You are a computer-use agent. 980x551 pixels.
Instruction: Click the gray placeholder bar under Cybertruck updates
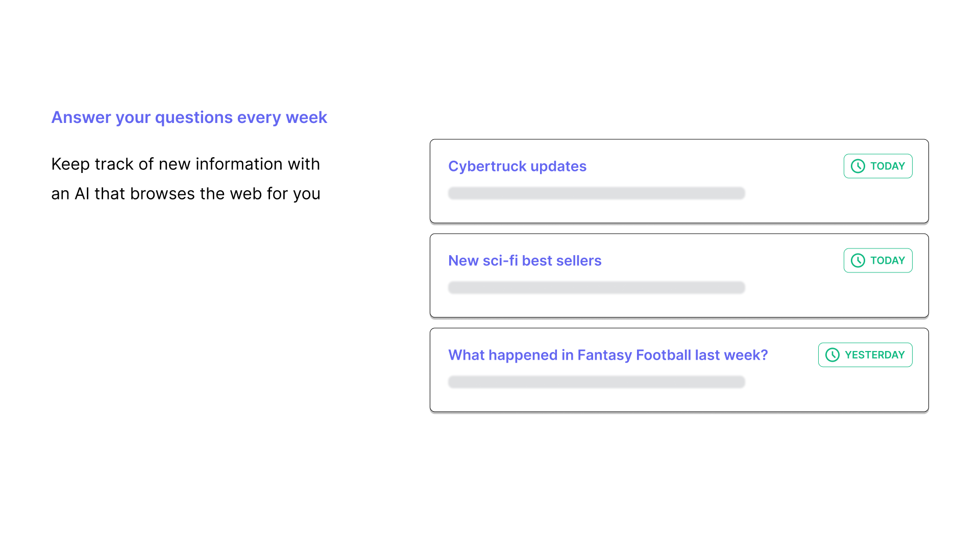597,193
